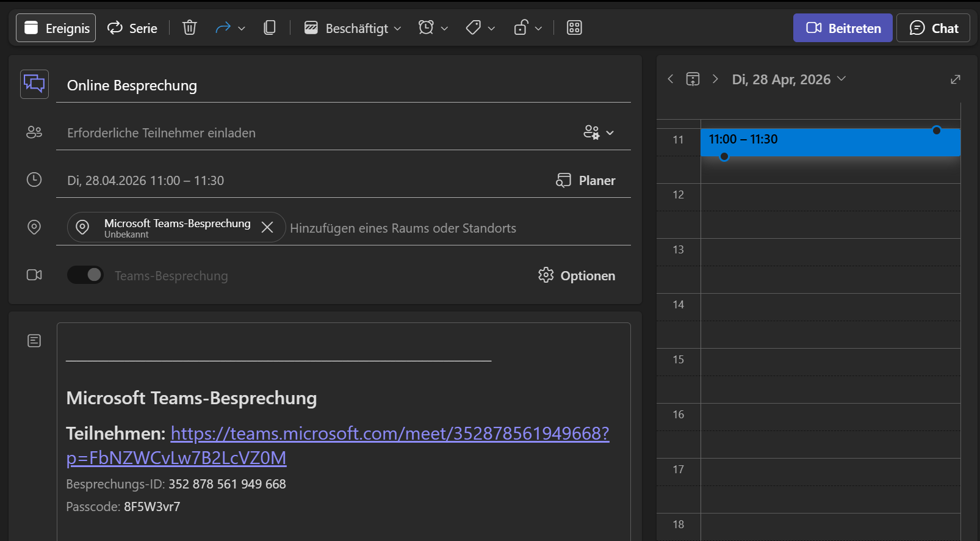
Task: Click the event's top resize handle dot
Action: 937,130
